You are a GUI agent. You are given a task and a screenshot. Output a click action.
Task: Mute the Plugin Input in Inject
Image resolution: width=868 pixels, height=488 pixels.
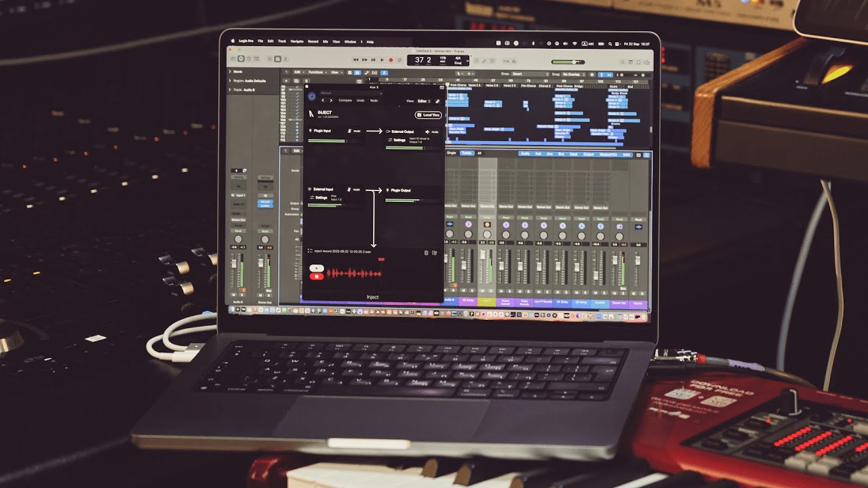(x=354, y=131)
